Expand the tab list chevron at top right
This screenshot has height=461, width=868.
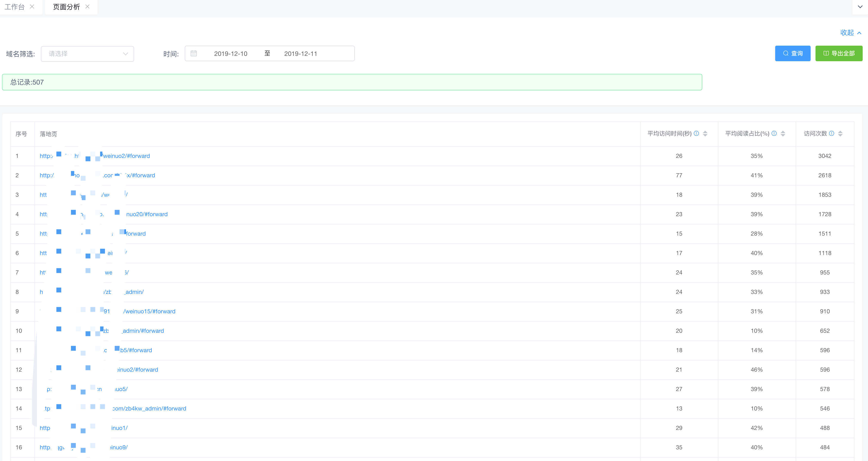pos(860,7)
